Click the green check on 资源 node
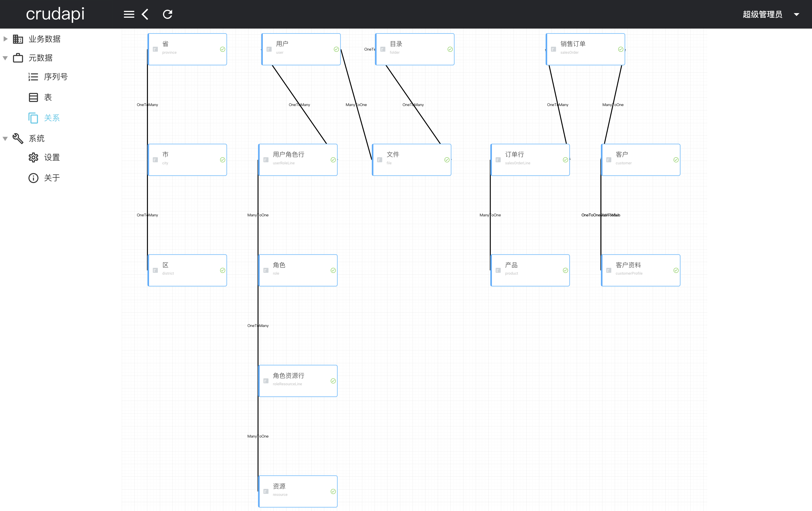 (333, 492)
